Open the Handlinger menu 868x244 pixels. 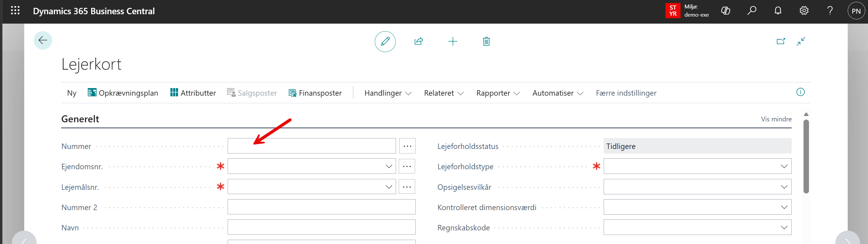coord(388,93)
